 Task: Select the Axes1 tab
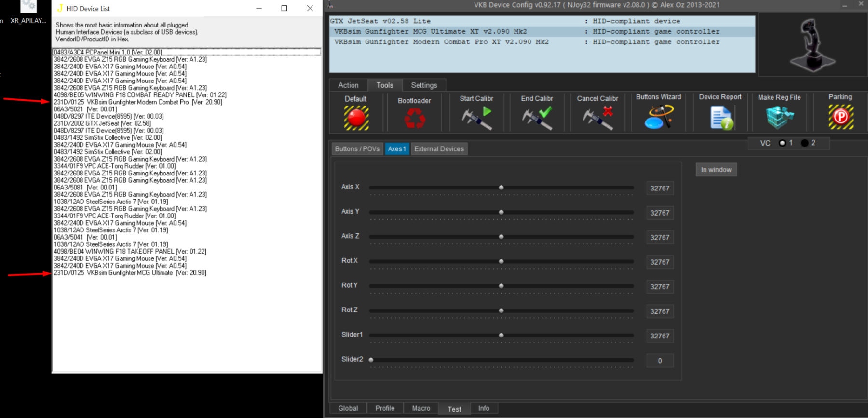click(397, 149)
